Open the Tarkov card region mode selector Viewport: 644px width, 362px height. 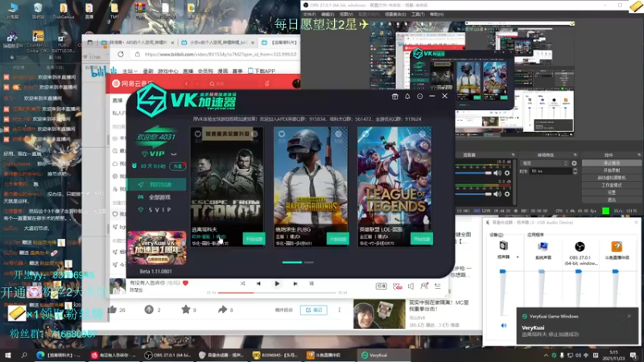(x=209, y=237)
